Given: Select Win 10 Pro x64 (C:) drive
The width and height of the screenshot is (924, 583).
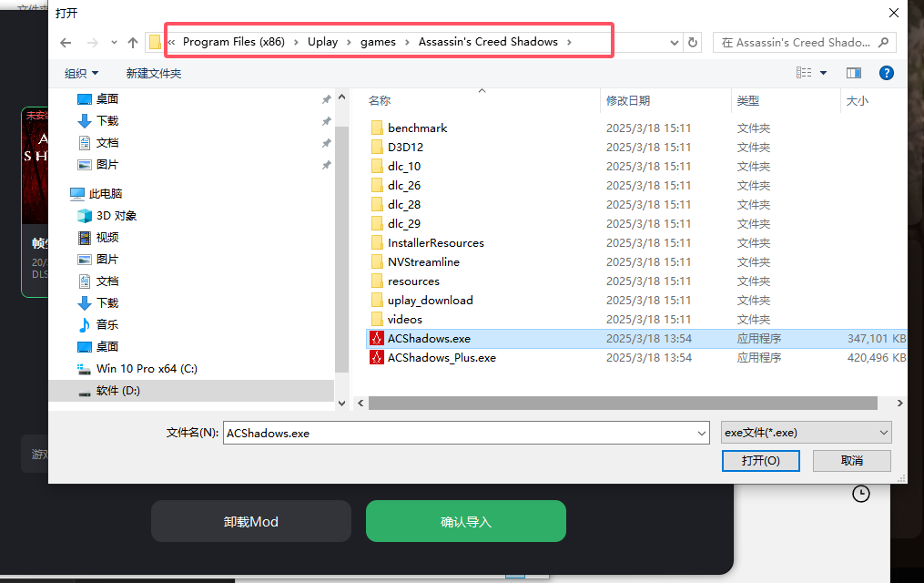Looking at the screenshot, I should (147, 368).
